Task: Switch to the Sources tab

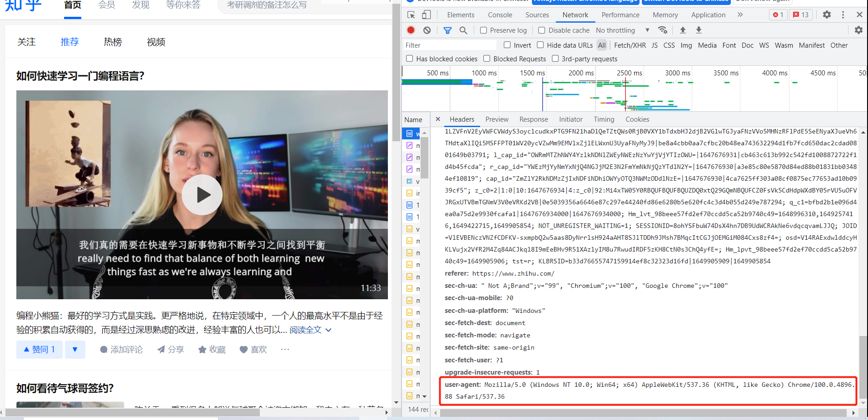Action: [x=537, y=15]
